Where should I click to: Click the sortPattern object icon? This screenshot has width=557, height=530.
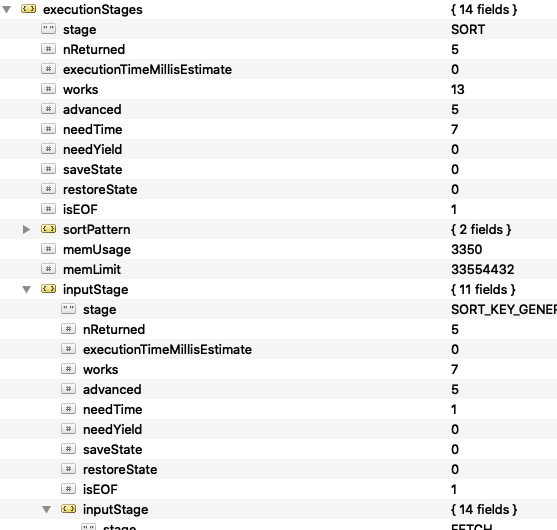pos(49,229)
